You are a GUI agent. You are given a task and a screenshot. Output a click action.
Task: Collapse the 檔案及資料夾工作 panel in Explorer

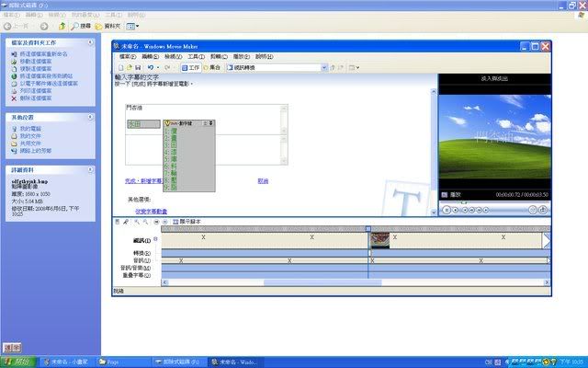92,42
